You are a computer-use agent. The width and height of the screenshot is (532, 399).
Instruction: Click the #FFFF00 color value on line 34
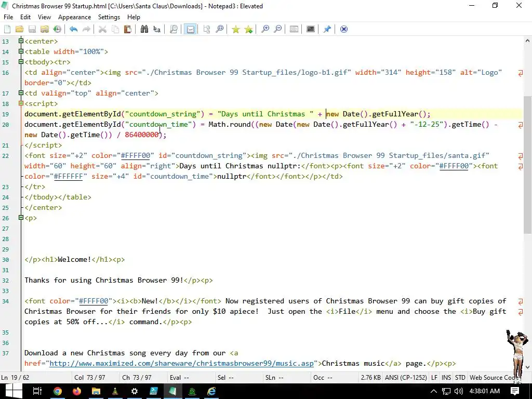pyautogui.click(x=94, y=301)
